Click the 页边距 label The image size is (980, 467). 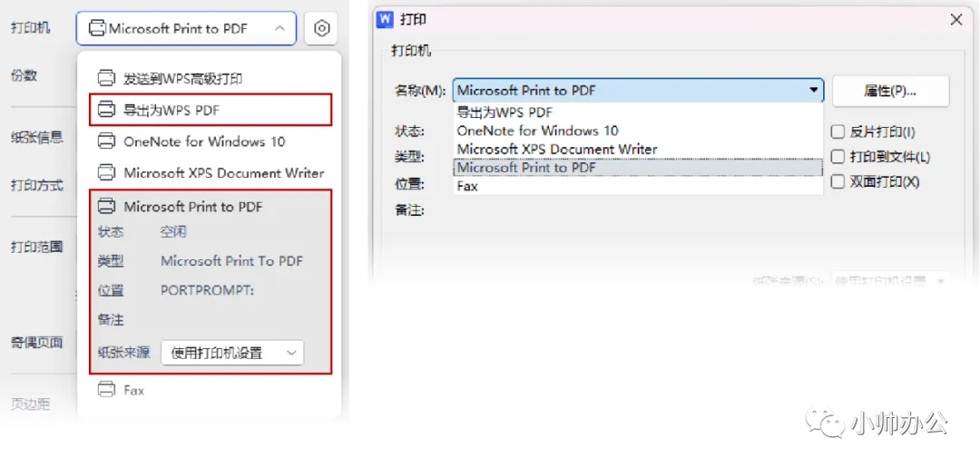point(31,404)
